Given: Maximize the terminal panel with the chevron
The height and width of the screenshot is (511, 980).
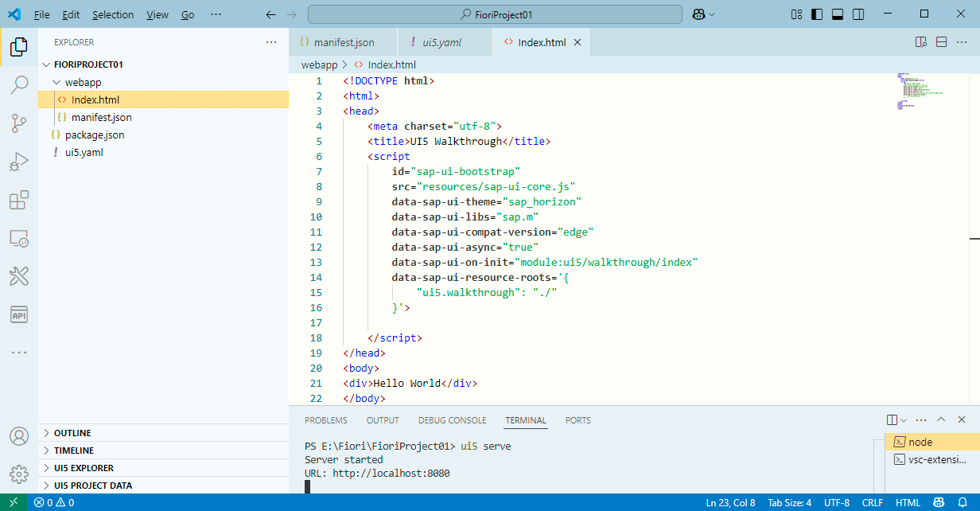Looking at the screenshot, I should [x=941, y=420].
